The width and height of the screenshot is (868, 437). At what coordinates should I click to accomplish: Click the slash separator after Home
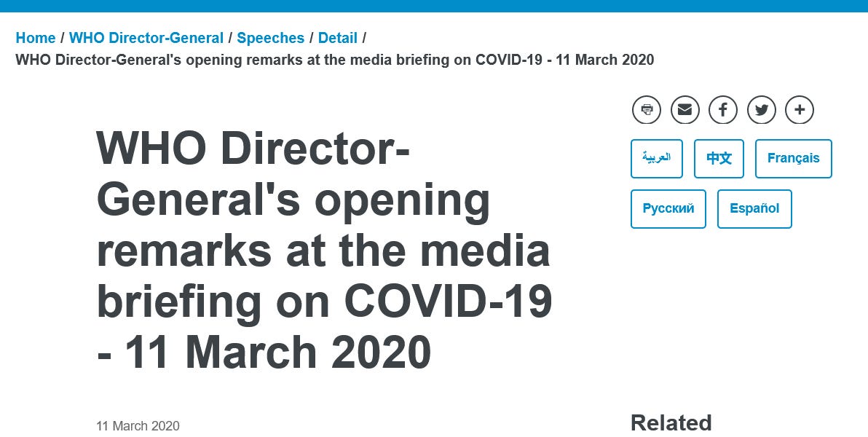pyautogui.click(x=62, y=38)
